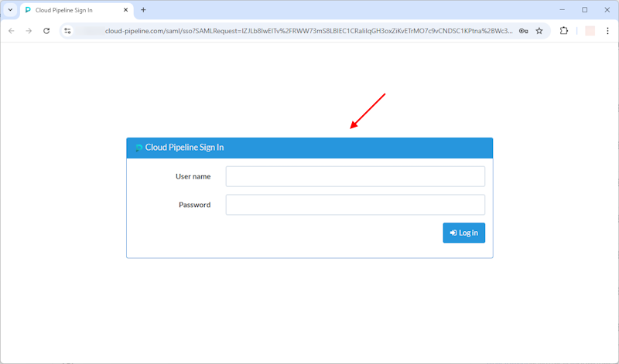This screenshot has height=364, width=619.
Task: Click the cloud-pipeline.com URL in address bar
Action: [309, 31]
